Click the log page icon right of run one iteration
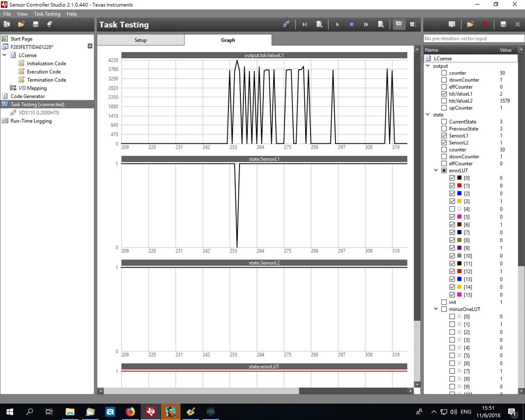The image size is (525, 420). (x=319, y=24)
